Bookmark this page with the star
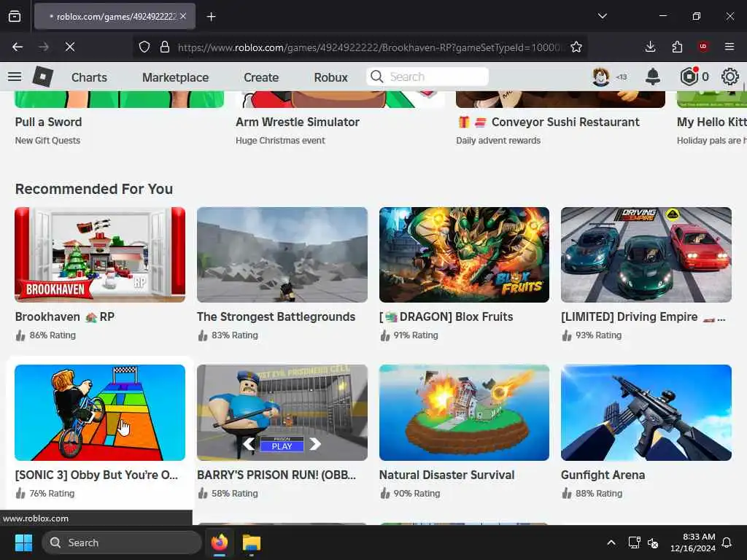 (x=576, y=47)
